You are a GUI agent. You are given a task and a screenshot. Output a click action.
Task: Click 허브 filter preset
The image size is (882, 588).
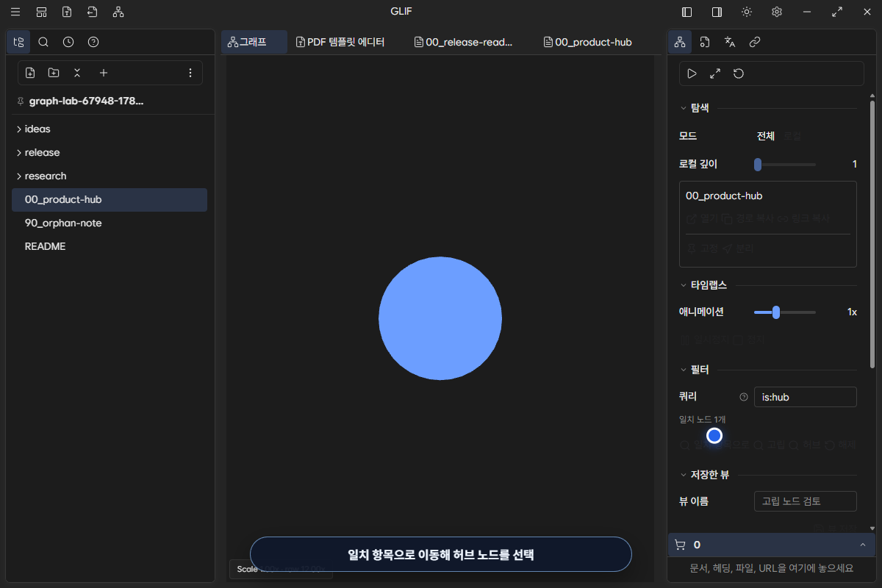pyautogui.click(x=805, y=445)
